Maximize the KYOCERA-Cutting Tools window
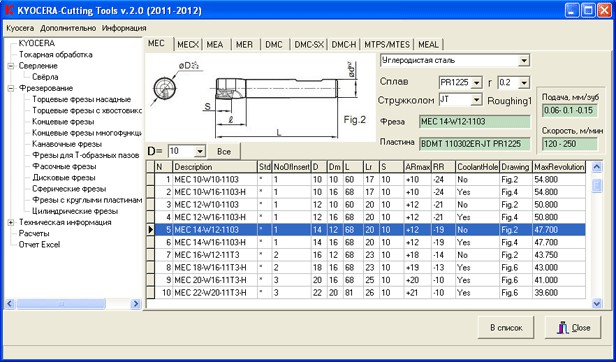Screen dimensions: 616x362 [x=588, y=10]
